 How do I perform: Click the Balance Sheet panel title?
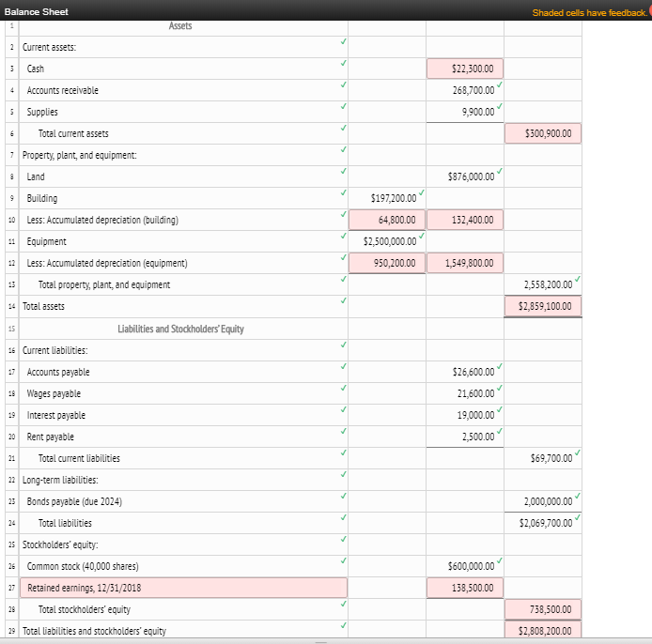pyautogui.click(x=37, y=12)
